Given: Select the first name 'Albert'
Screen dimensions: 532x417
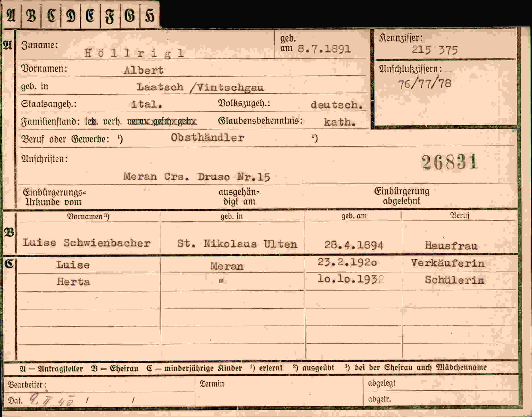Looking at the screenshot, I should click(x=144, y=70).
